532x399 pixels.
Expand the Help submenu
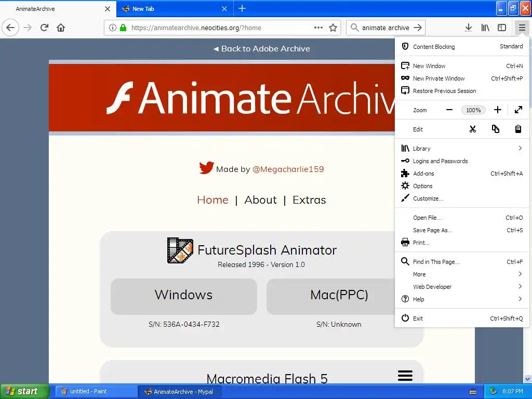462,299
